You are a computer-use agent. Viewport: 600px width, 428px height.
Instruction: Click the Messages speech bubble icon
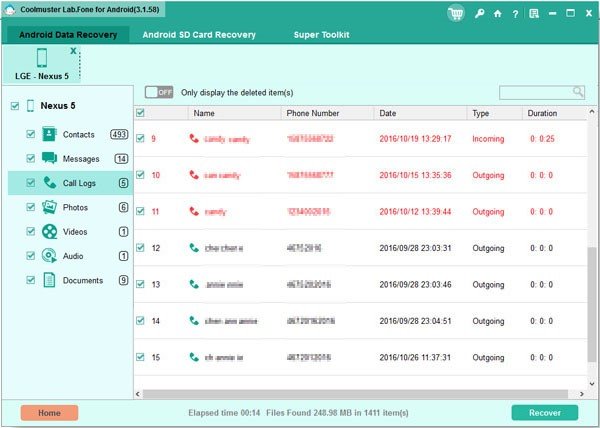[x=49, y=158]
